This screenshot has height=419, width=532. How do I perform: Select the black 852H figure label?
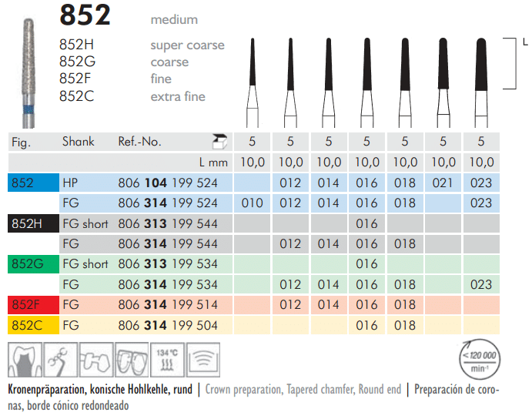click(x=32, y=224)
